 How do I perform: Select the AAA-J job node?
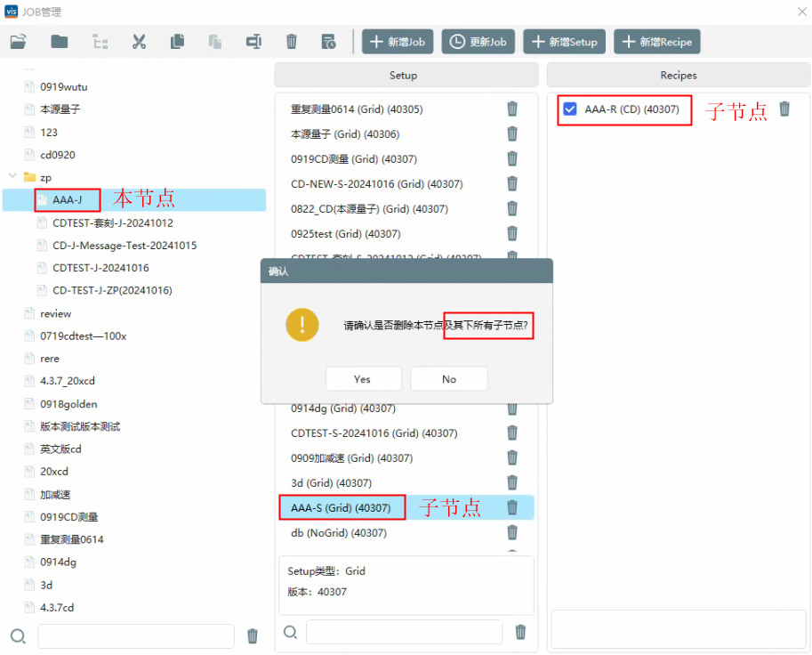(134, 199)
